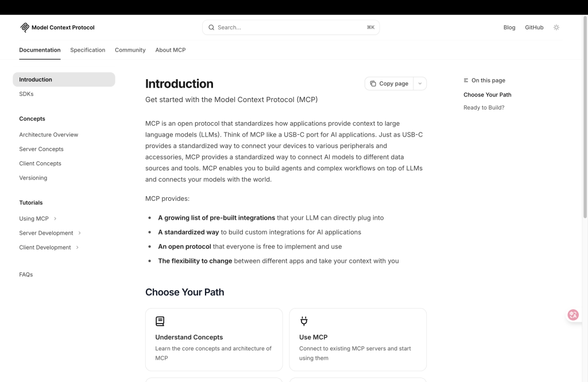The width and height of the screenshot is (588, 382).
Task: Expand the Server Development section
Action: [x=79, y=233]
